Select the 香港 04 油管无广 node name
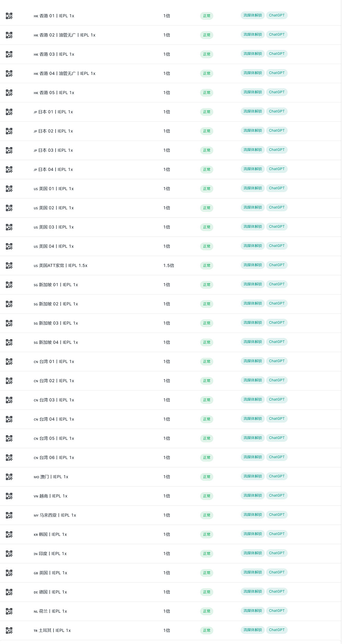Viewport: 343px width, 644px height. 64,73
